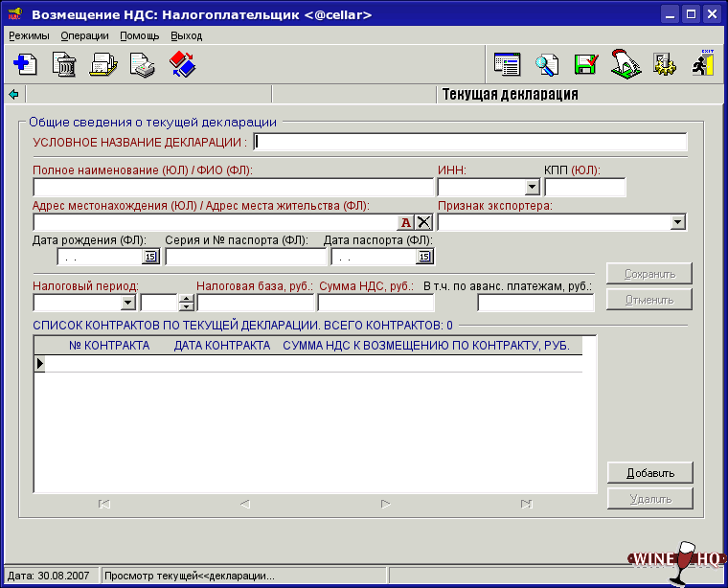Click the magnifying glass search icon
The height and width of the screenshot is (588, 728).
pyautogui.click(x=546, y=65)
